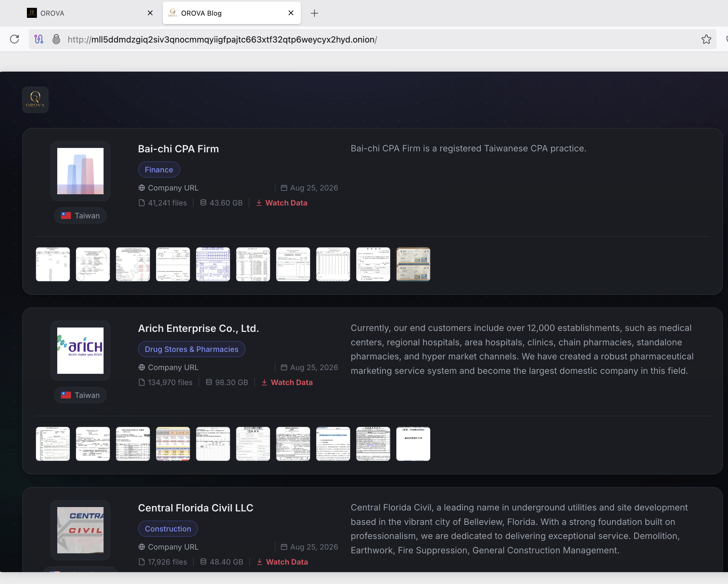728x584 pixels.
Task: Click the Arich Enterprise Co., Ltd. title
Action: (x=199, y=328)
